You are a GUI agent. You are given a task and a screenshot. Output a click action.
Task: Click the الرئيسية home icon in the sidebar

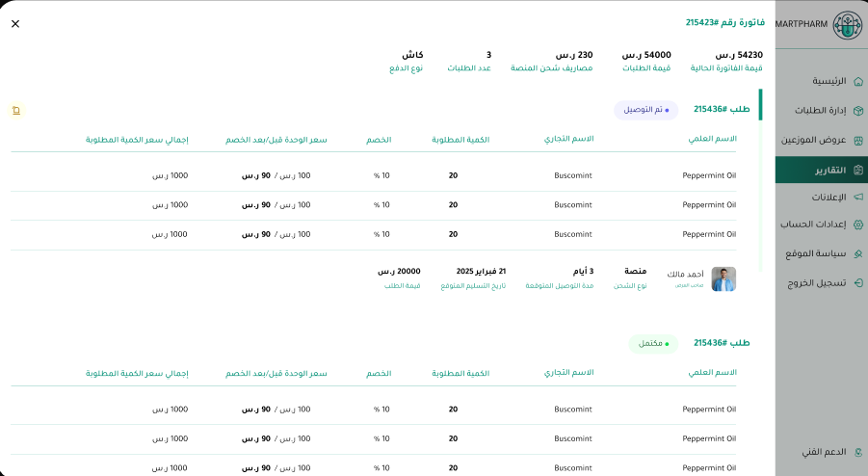(857, 81)
